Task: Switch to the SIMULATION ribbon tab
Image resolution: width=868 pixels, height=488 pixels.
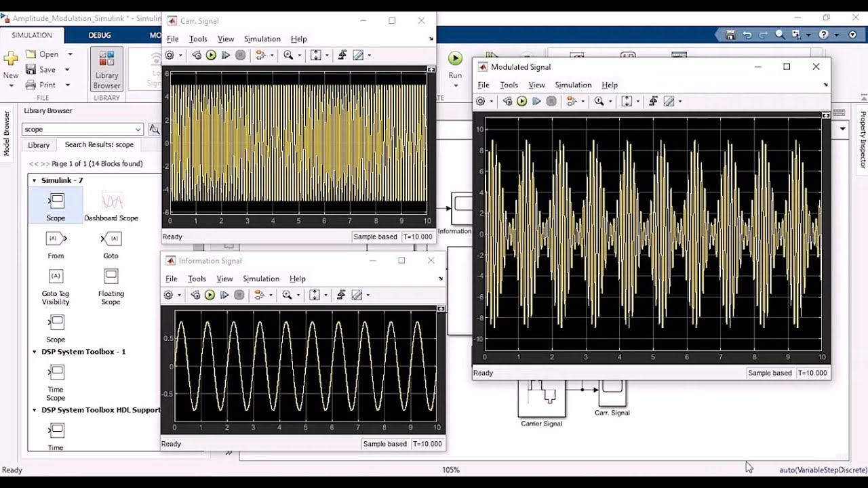Action: coord(32,35)
